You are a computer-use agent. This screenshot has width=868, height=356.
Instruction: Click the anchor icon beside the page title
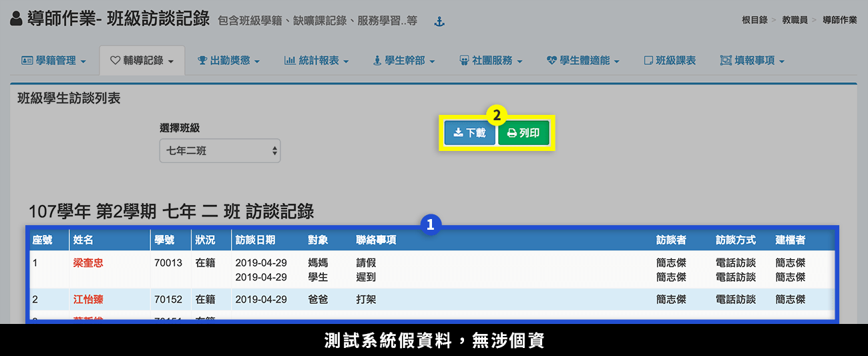tap(439, 22)
